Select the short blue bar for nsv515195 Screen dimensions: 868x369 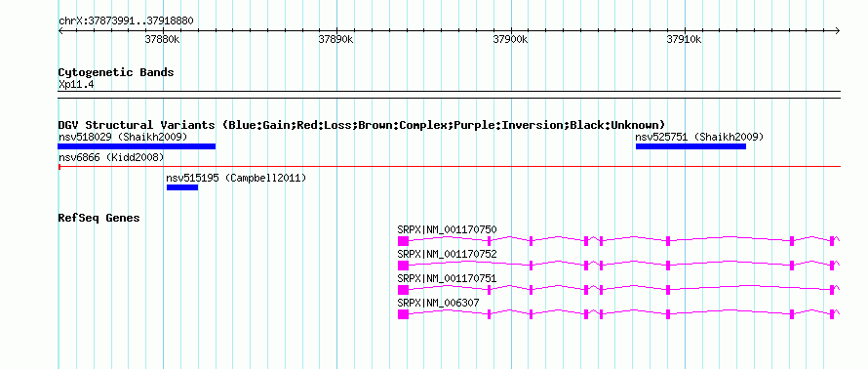(182, 187)
